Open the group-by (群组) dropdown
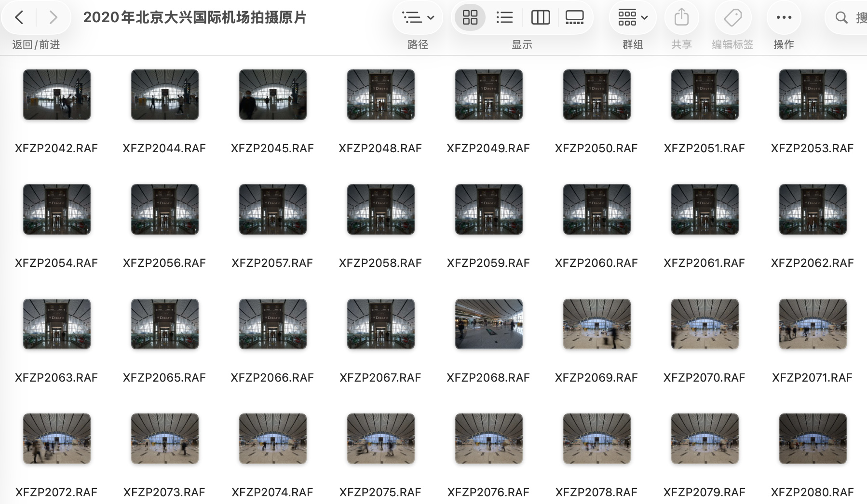 (x=633, y=18)
